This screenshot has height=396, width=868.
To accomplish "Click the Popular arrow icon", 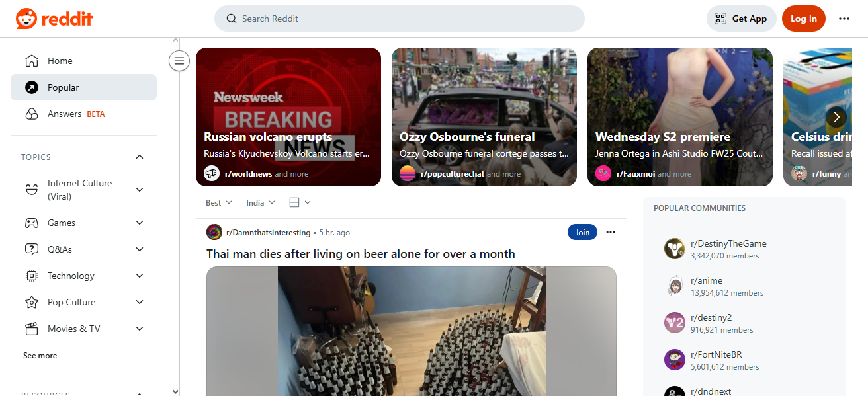I will pyautogui.click(x=31, y=87).
